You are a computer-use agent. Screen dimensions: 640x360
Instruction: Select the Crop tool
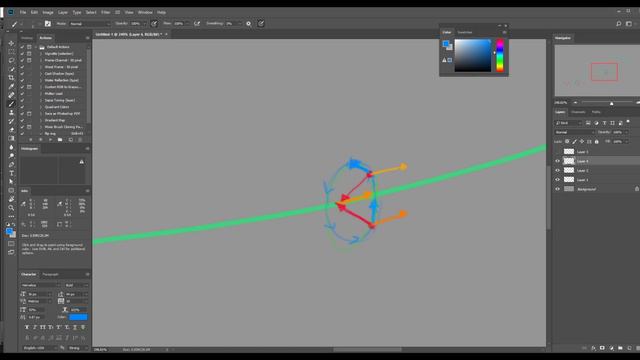11,78
